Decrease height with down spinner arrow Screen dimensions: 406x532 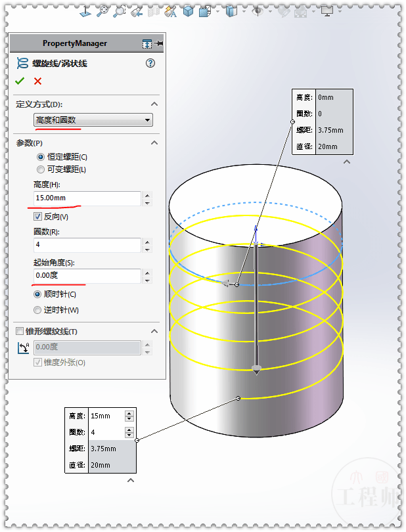pos(147,202)
